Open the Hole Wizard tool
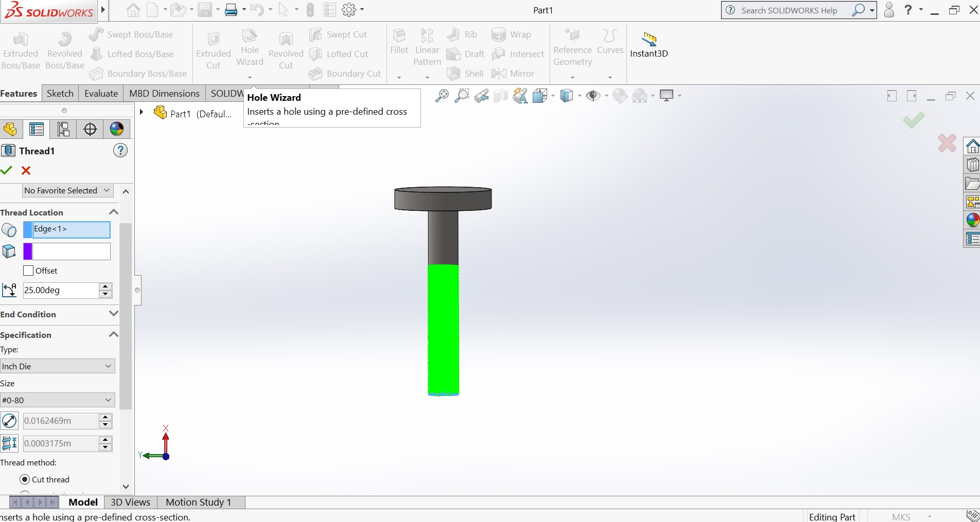This screenshot has height=522, width=980. click(249, 48)
